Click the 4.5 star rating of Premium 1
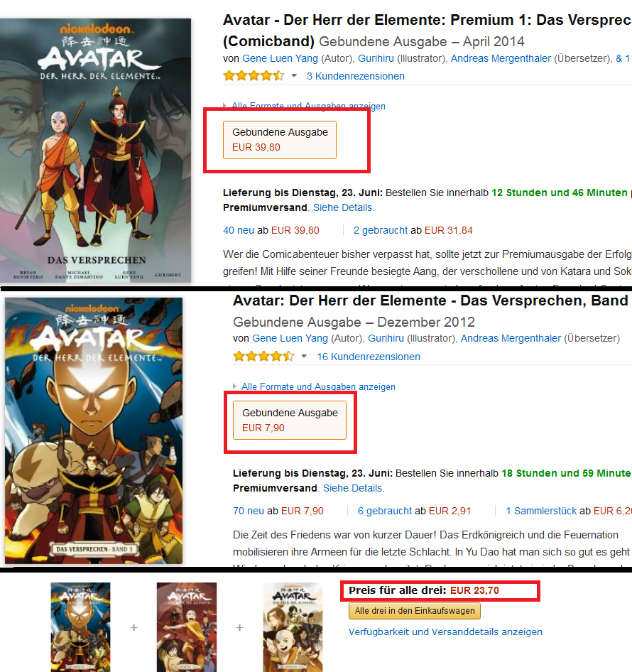This screenshot has height=672, width=632. coord(254,76)
